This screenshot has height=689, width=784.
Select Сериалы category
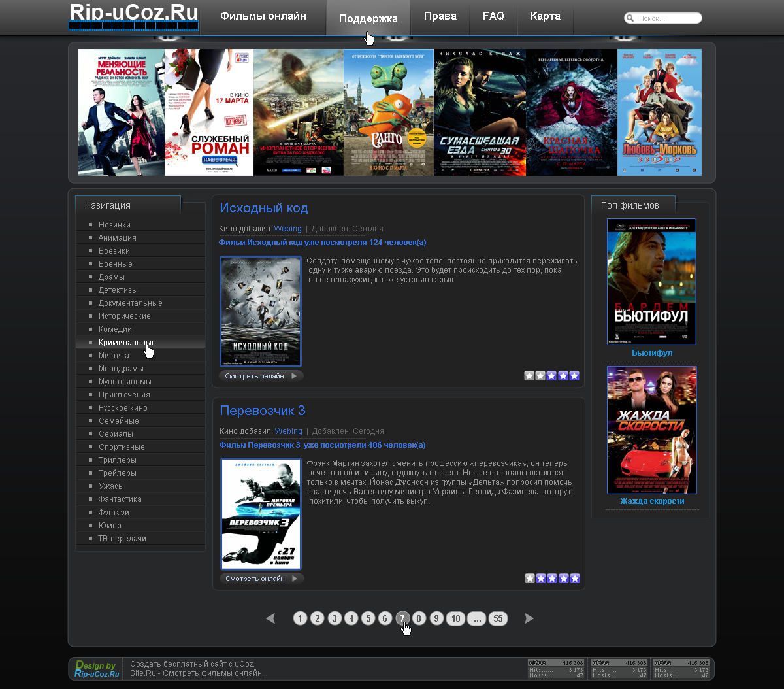tap(140, 434)
